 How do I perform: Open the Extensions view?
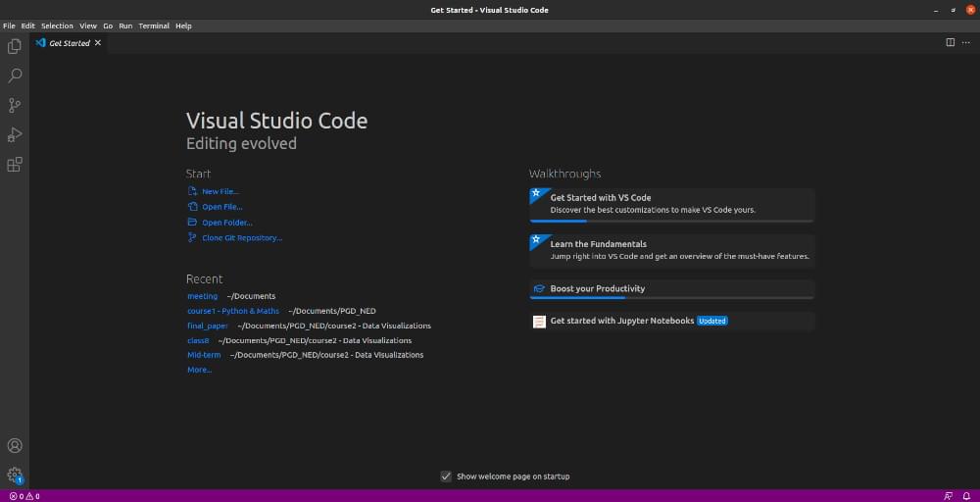pos(15,165)
